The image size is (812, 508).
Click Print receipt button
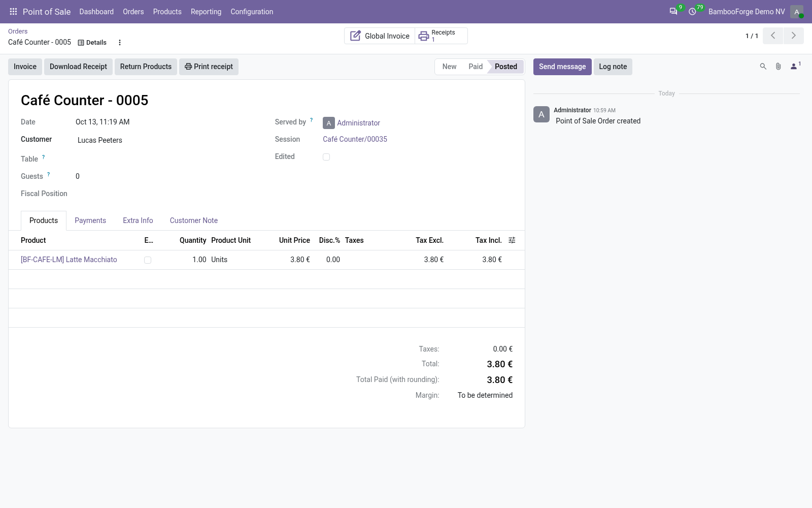point(209,67)
